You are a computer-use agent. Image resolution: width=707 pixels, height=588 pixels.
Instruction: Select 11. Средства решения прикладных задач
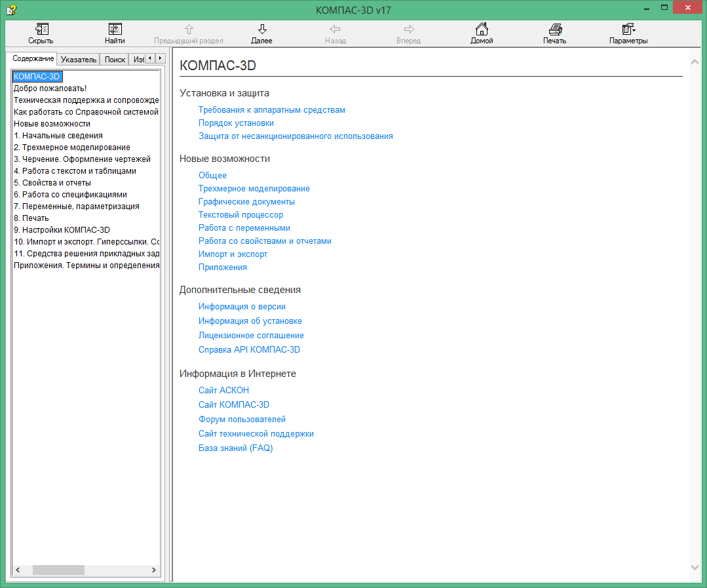click(x=86, y=254)
